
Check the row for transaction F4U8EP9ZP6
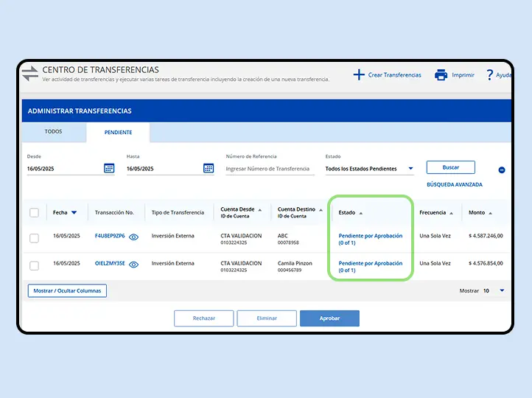[35, 238]
